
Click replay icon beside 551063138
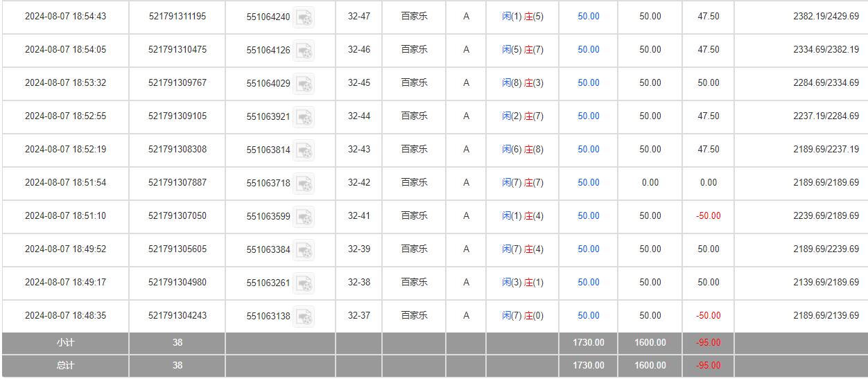pyautogui.click(x=304, y=317)
